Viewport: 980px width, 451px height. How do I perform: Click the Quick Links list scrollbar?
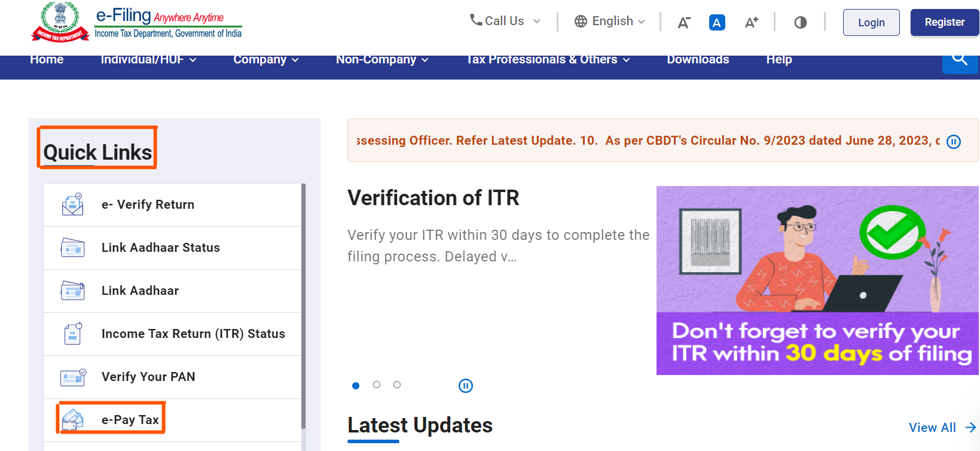[x=304, y=305]
